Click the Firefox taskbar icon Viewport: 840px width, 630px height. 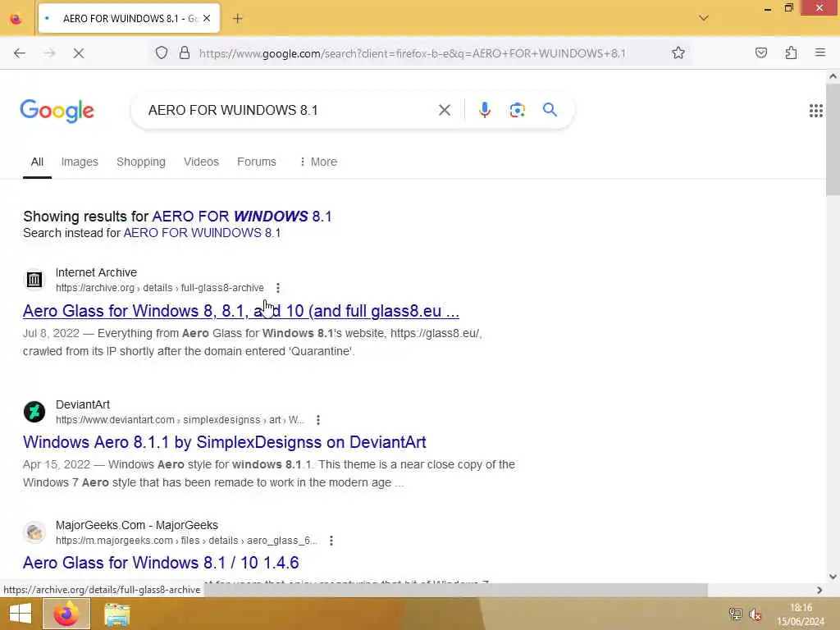point(66,614)
